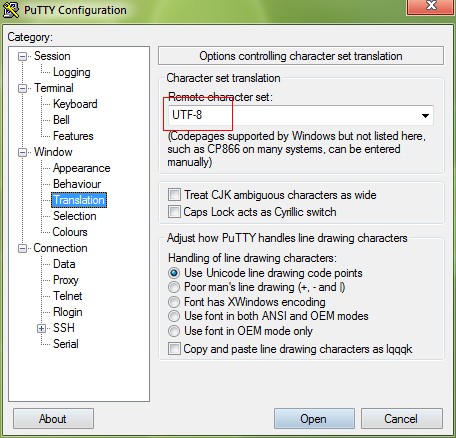Collapse the Terminal tree node

(23, 88)
